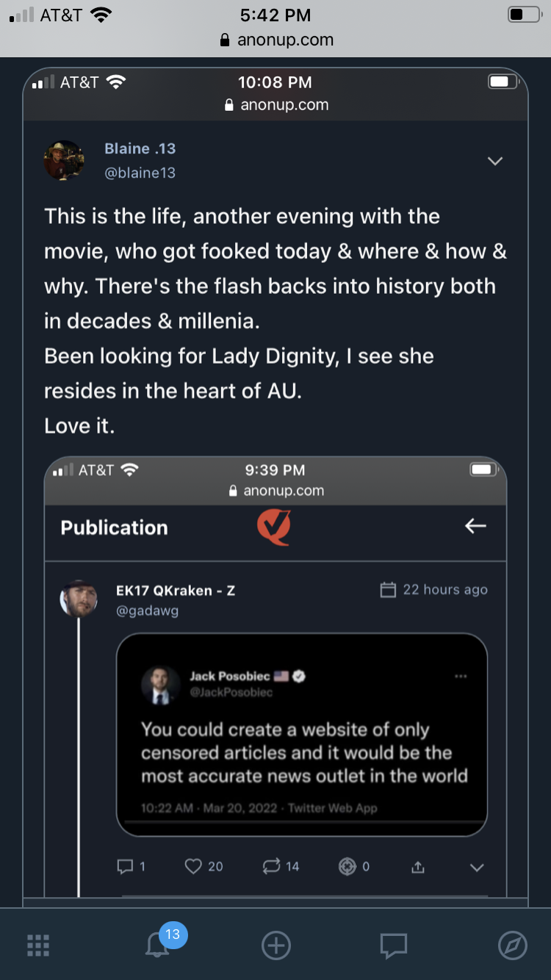The width and height of the screenshot is (551, 980).
Task: Tap the anonup.com address bar
Action: coord(275,40)
